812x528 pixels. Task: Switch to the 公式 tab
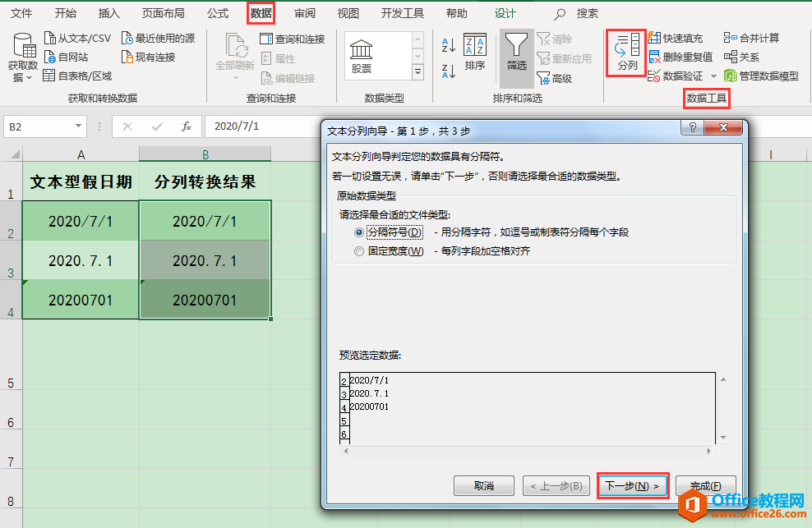(218, 13)
